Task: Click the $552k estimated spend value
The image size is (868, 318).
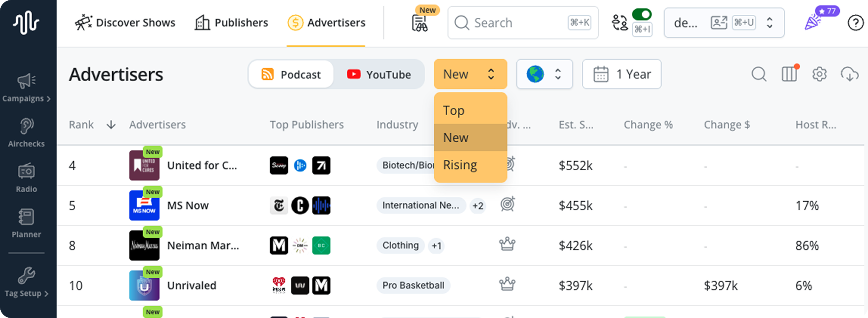Action: click(575, 165)
